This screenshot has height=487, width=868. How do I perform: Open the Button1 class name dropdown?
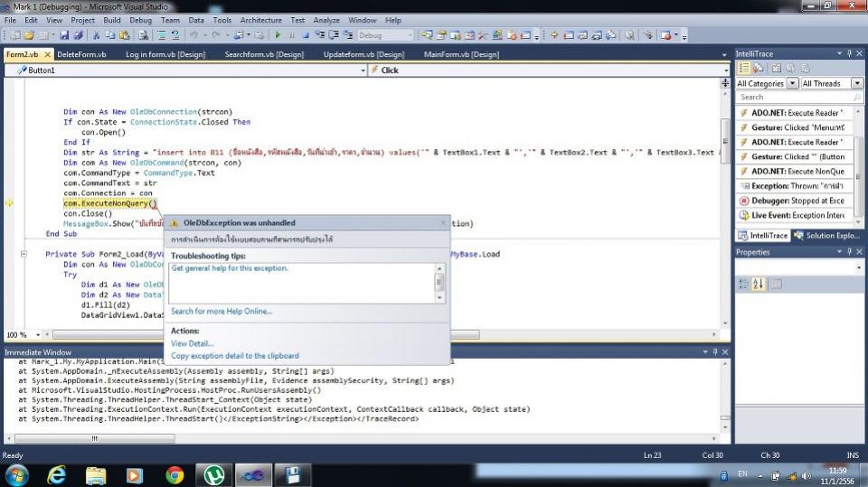coord(363,70)
